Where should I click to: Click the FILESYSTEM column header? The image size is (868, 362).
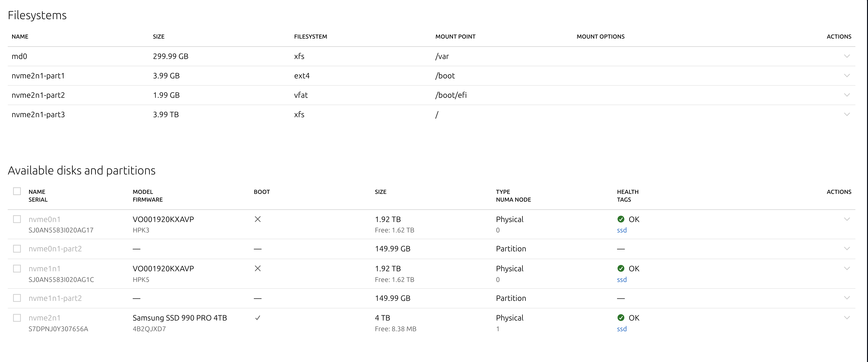pyautogui.click(x=310, y=37)
